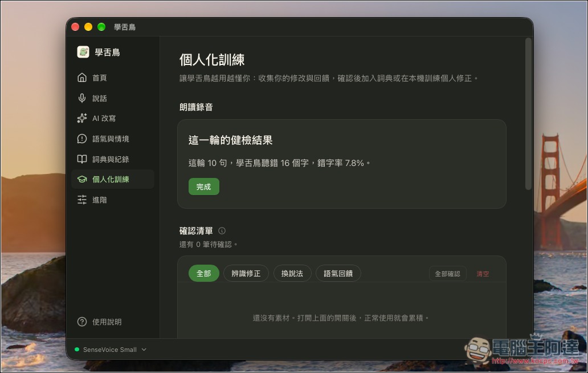Viewport: 588px width, 373px height.
Task: Filter the list by 換說法
Action: (292, 273)
